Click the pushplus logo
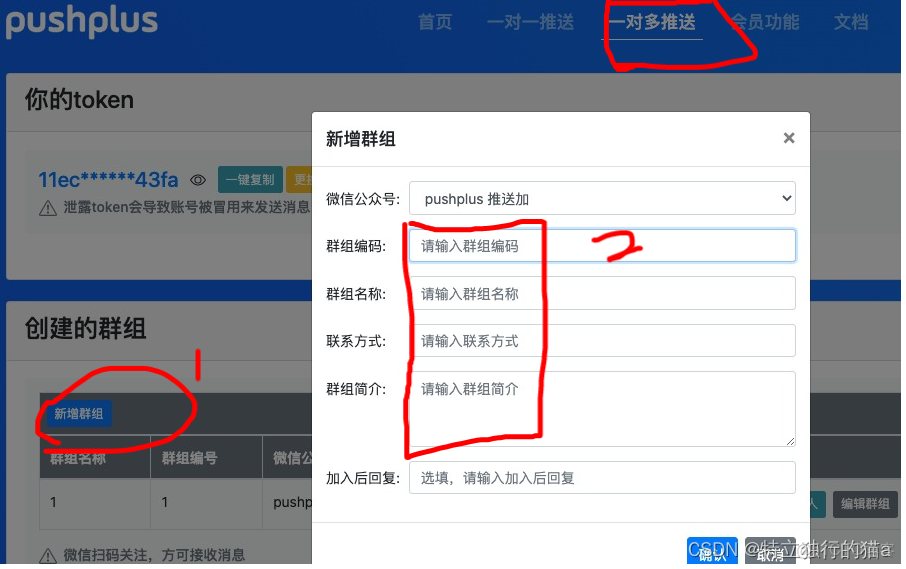Image resolution: width=906 pixels, height=569 pixels. click(81, 22)
